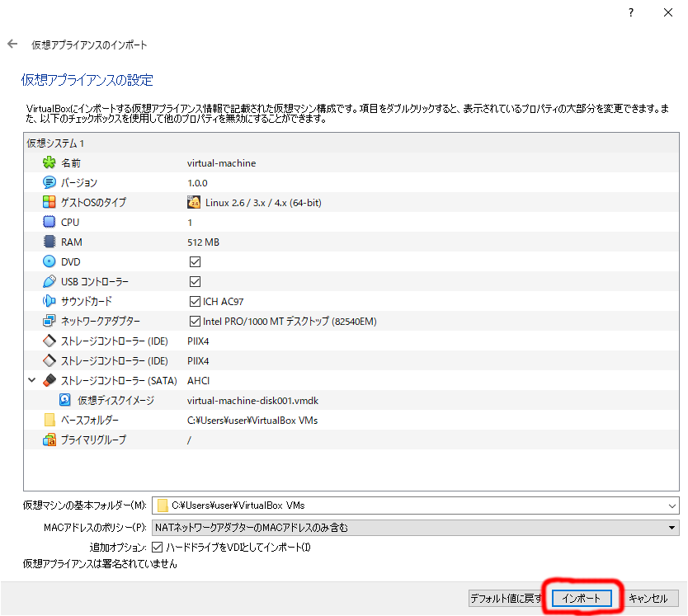Screen dimensions: 688x616
Task: Select the AHCI controller value
Action: coord(198,380)
